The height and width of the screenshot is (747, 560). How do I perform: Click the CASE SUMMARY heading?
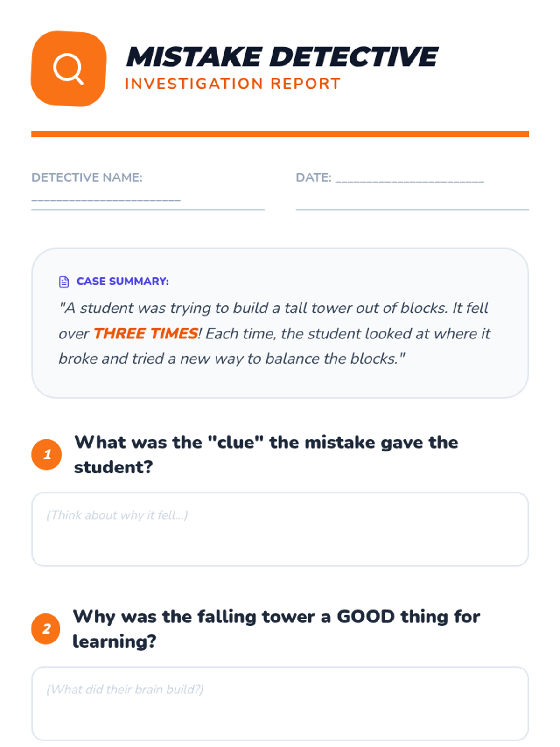click(x=123, y=282)
